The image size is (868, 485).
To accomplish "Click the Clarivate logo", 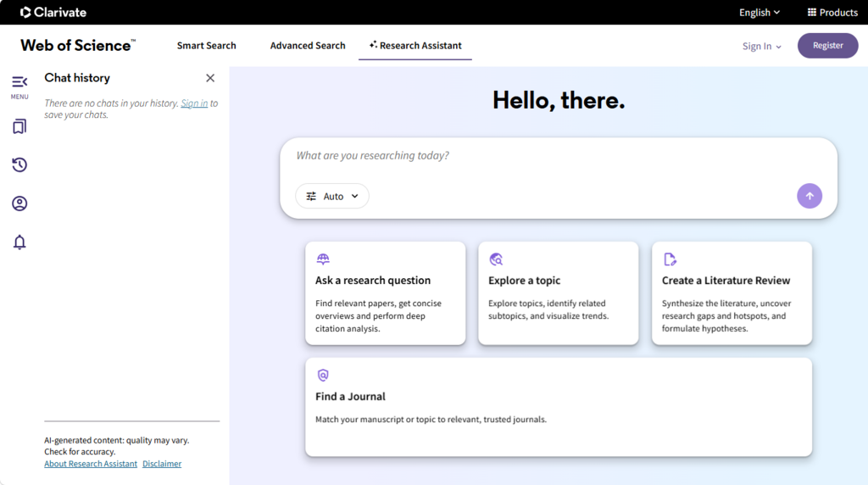I will pos(53,12).
